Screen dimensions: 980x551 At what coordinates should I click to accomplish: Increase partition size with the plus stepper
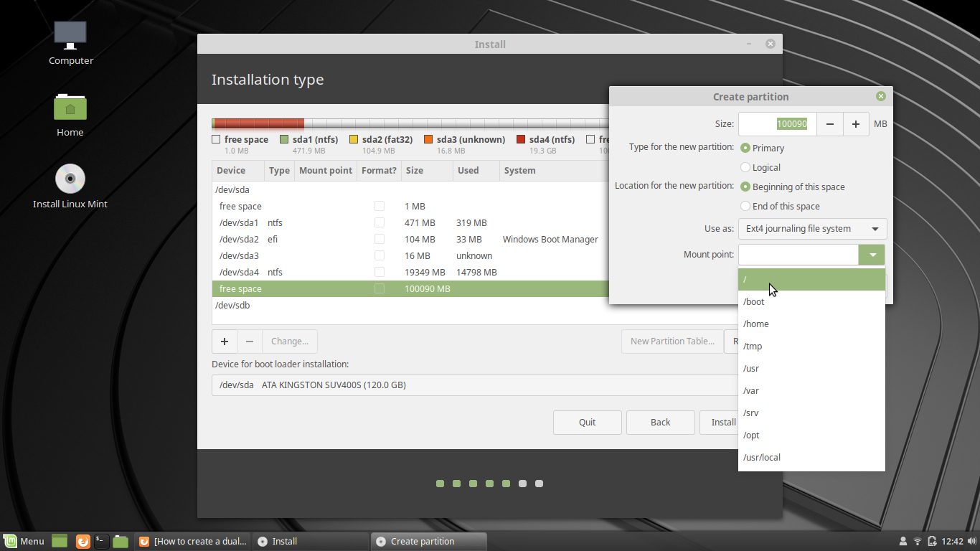[855, 123]
